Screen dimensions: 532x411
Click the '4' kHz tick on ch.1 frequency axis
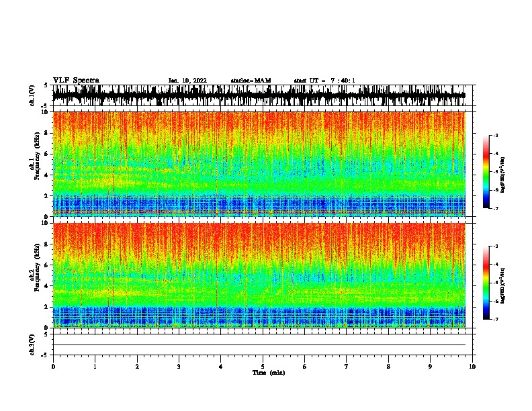tap(47, 175)
